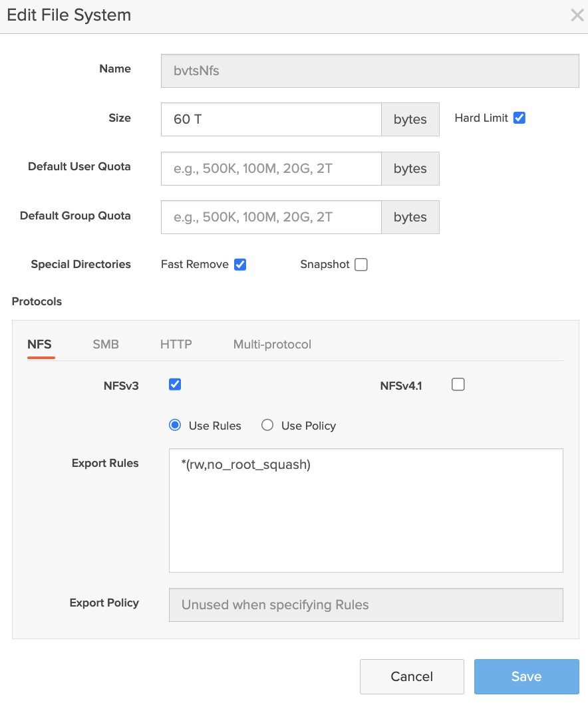Toggle the Hard Limit checkbox

(519, 118)
